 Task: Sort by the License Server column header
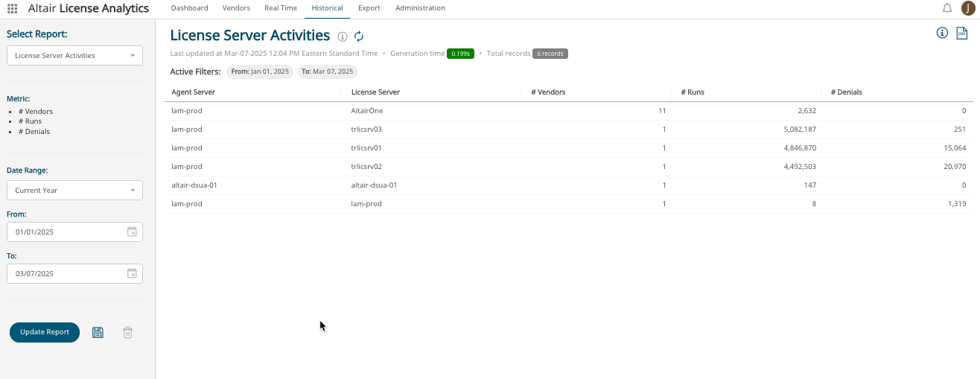pos(375,92)
